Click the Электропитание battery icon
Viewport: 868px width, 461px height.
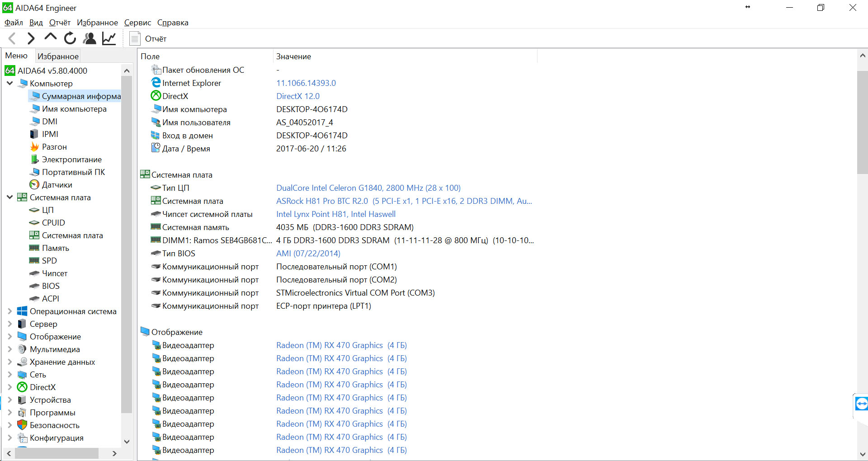pos(34,159)
